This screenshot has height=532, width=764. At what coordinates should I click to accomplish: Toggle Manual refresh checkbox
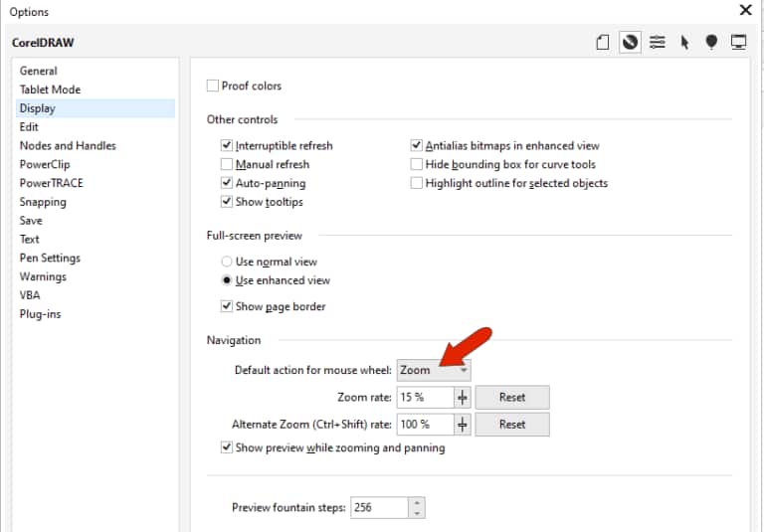(227, 165)
